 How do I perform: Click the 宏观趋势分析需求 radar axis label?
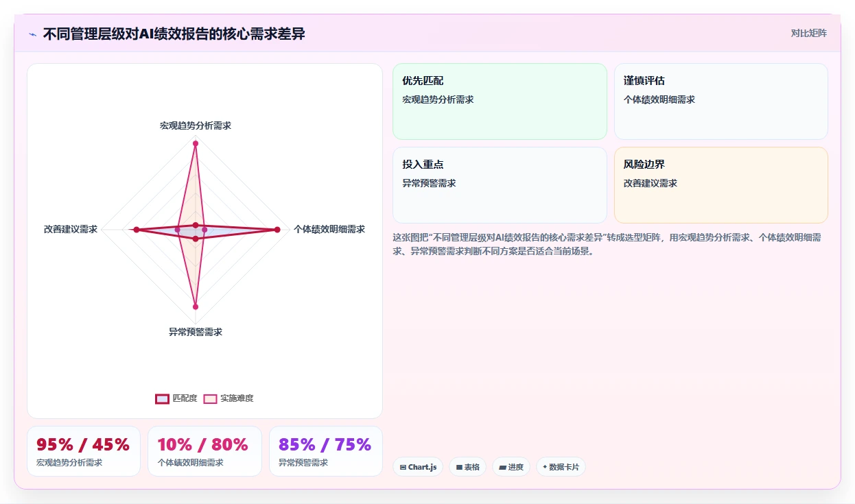[x=196, y=126]
